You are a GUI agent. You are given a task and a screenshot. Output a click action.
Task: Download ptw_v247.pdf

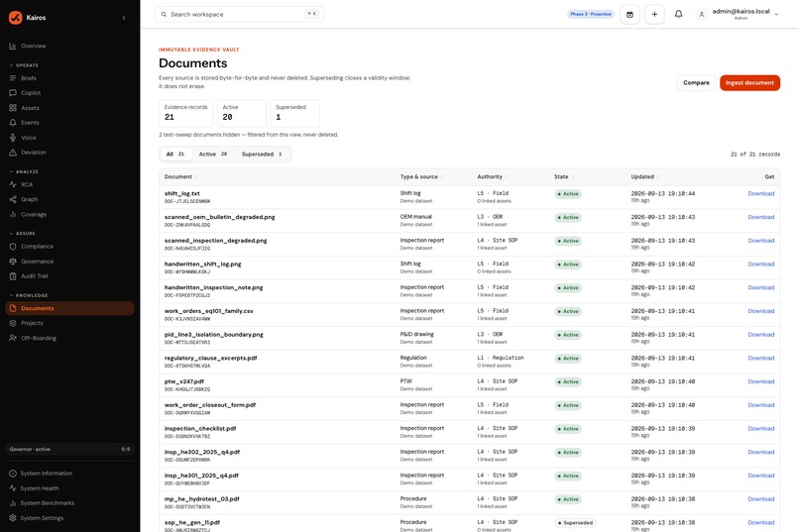coord(760,381)
